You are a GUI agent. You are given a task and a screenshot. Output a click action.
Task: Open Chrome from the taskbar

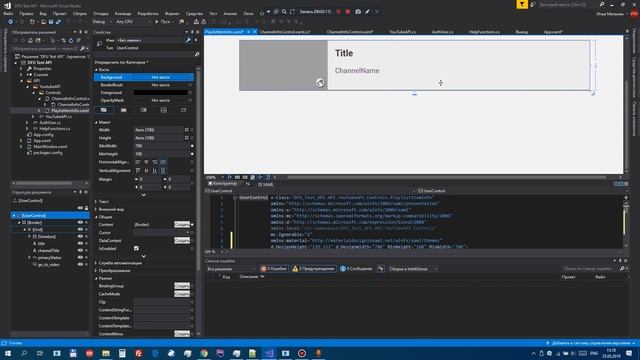coord(204,353)
